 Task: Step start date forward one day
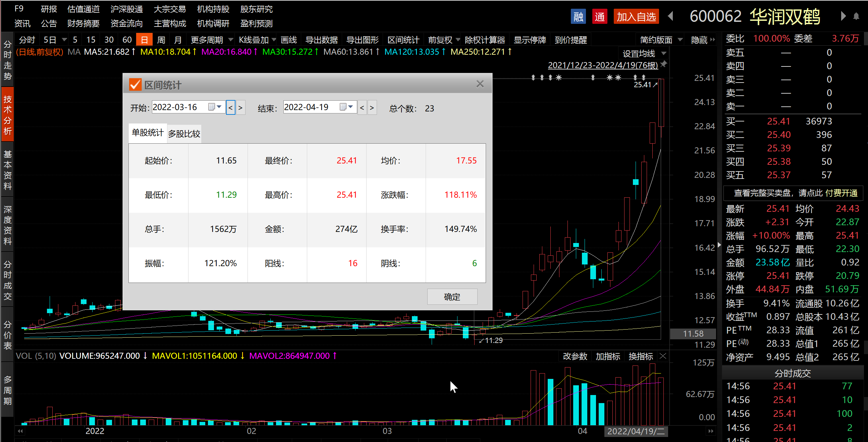pyautogui.click(x=240, y=107)
